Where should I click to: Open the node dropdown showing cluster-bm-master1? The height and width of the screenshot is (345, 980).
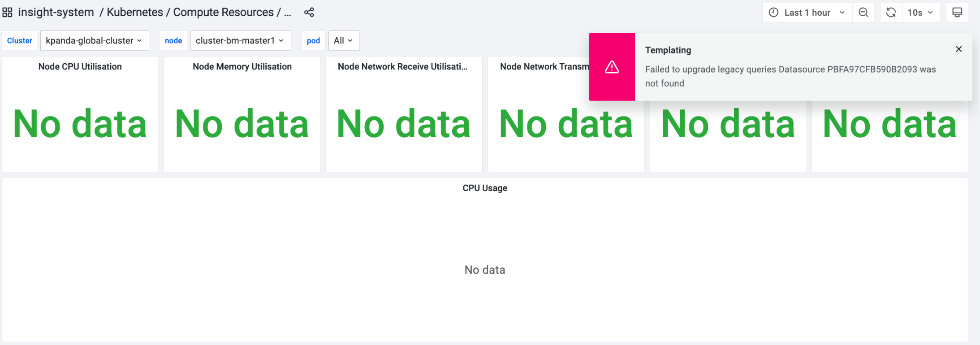(x=240, y=40)
